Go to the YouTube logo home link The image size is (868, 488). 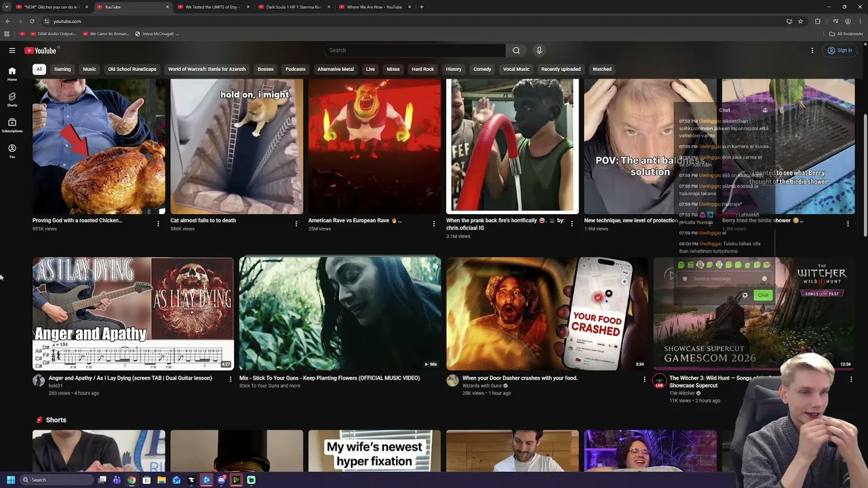point(41,50)
